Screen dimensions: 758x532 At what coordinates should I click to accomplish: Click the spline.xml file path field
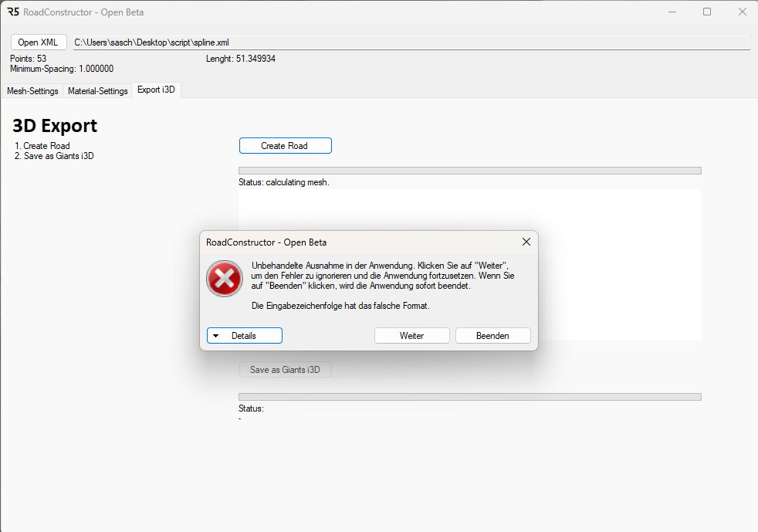(411, 42)
